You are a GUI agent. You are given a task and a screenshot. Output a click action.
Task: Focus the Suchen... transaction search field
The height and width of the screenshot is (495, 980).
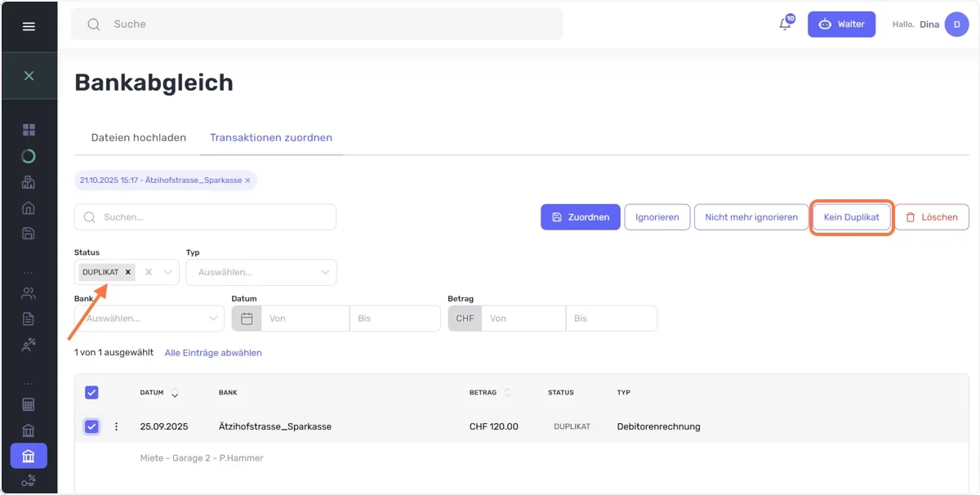tap(205, 217)
